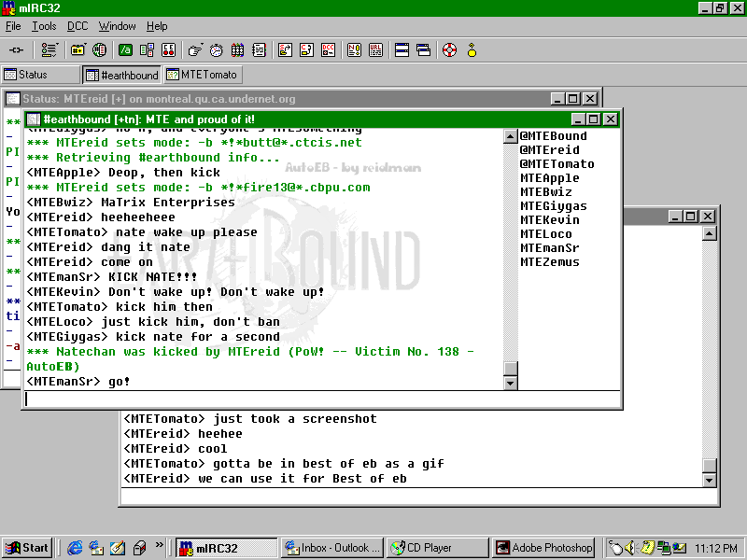The height and width of the screenshot is (560, 747).
Task: Open the URL list toolbar icon
Action: tap(376, 50)
